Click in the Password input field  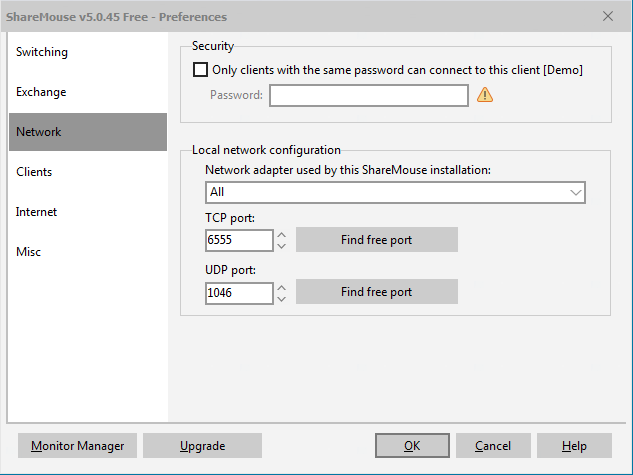(368, 95)
